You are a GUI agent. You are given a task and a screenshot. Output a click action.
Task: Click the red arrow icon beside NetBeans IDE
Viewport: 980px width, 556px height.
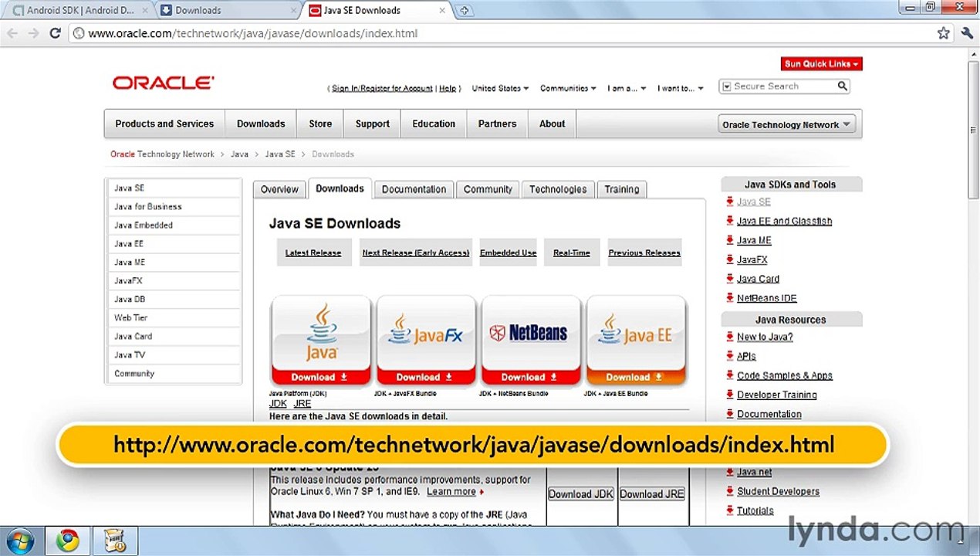tap(730, 298)
